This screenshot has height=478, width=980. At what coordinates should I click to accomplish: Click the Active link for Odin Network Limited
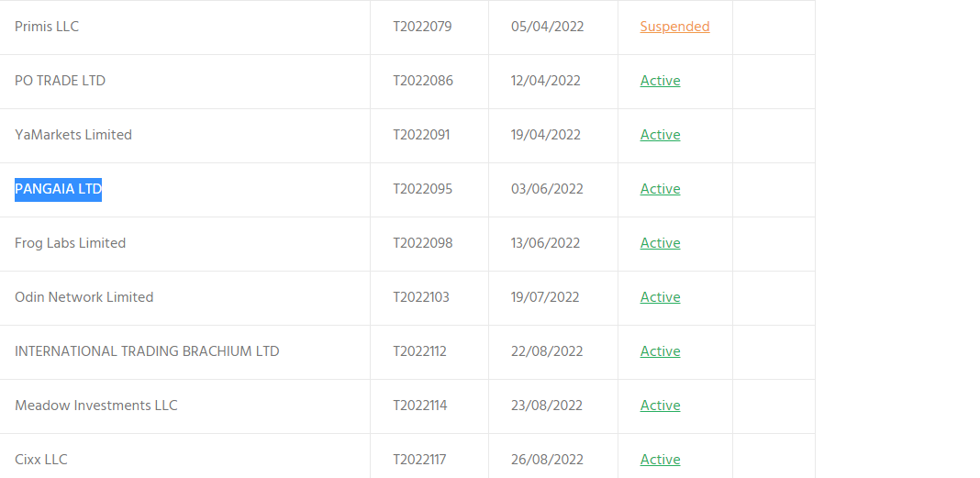coord(660,297)
